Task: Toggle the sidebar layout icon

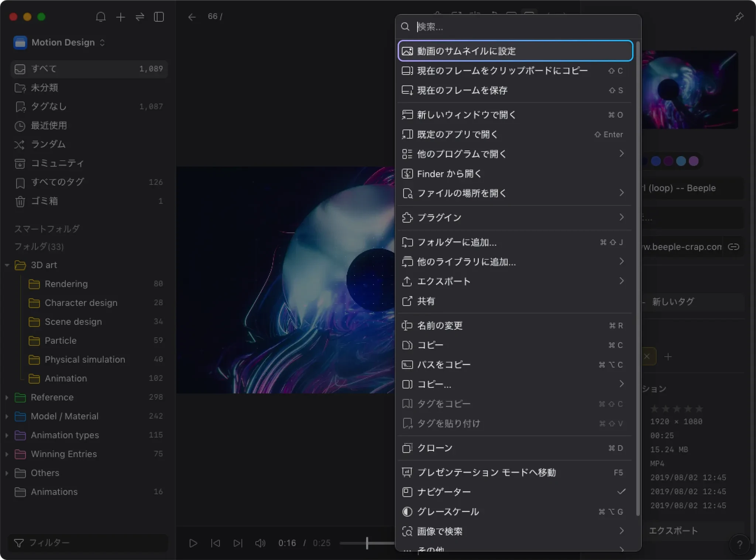Action: click(x=159, y=17)
